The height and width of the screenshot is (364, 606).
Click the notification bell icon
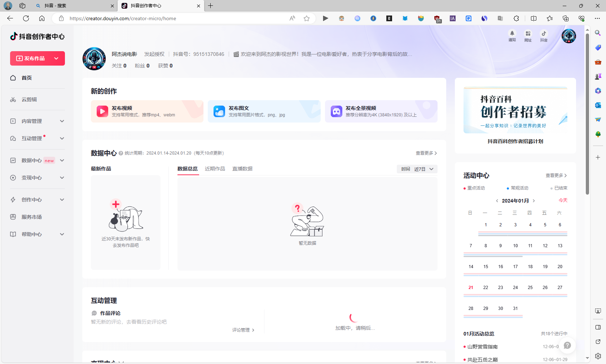coord(512,34)
